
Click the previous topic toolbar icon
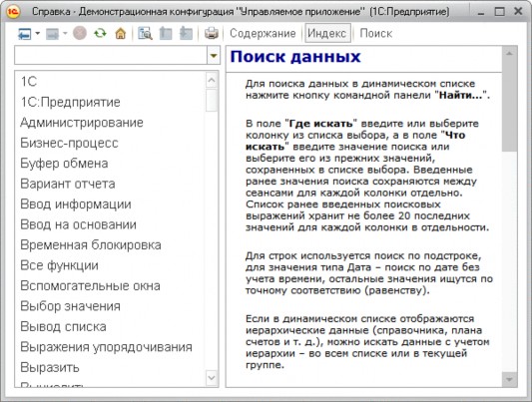coord(166,33)
